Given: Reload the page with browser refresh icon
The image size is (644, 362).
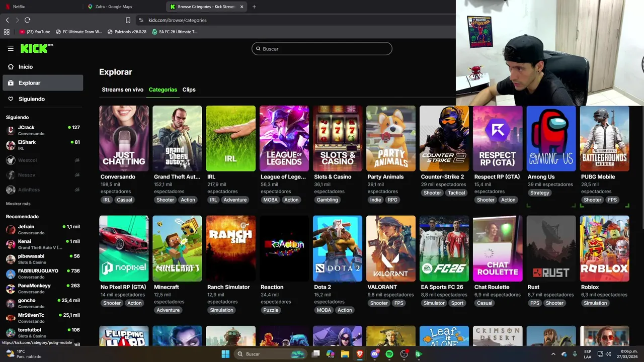Looking at the screenshot, I should point(27,20).
